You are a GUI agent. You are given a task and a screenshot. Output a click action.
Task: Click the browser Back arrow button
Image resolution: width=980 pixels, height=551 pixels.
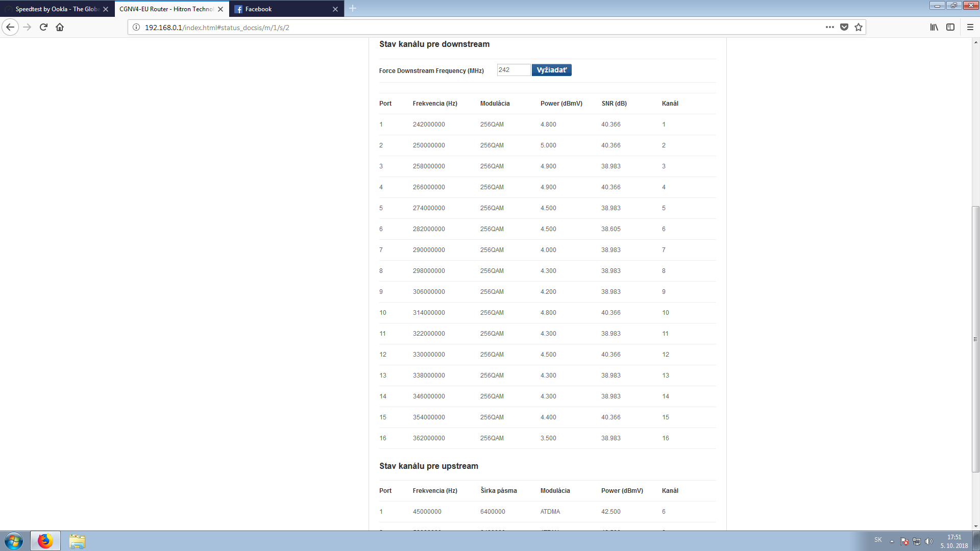(x=10, y=27)
